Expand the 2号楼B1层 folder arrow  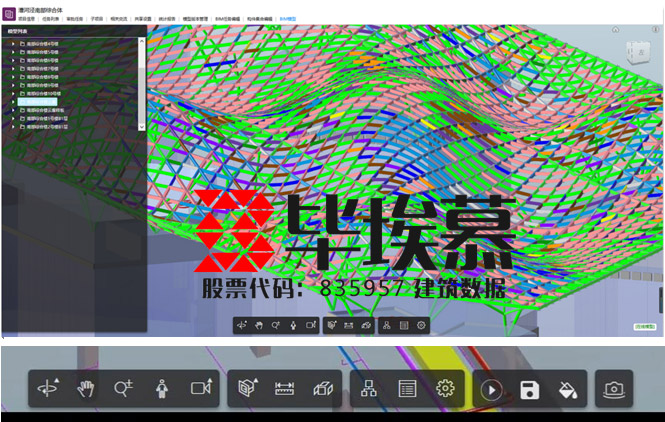pos(13,126)
